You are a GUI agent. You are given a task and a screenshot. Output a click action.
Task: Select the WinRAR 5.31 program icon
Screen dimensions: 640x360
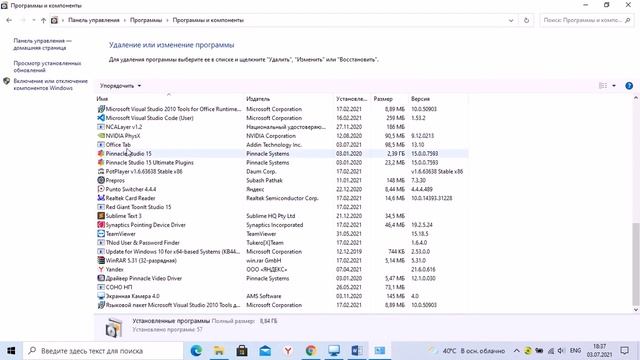coord(101,260)
